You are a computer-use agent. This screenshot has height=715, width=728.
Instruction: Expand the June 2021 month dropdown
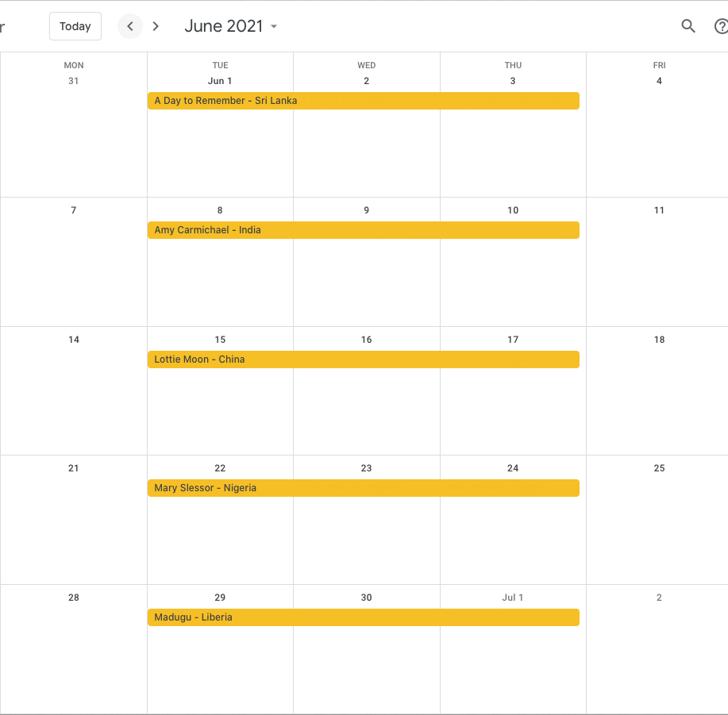click(x=231, y=26)
